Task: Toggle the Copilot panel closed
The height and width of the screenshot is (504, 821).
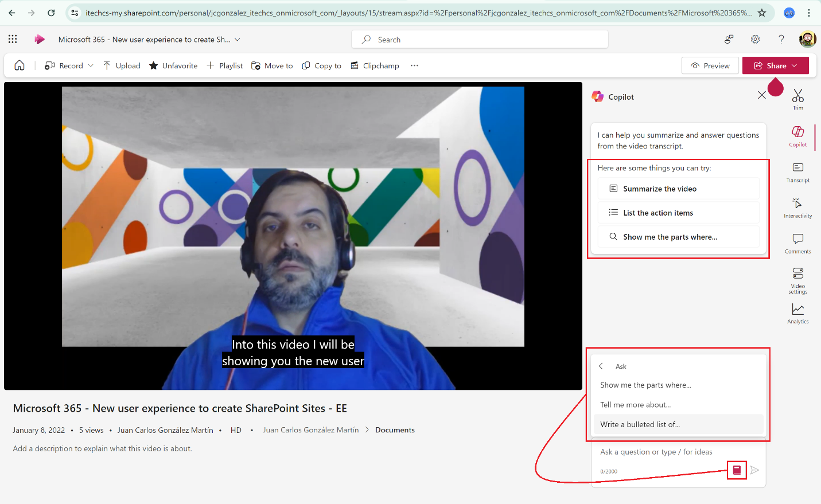Action: [x=761, y=96]
